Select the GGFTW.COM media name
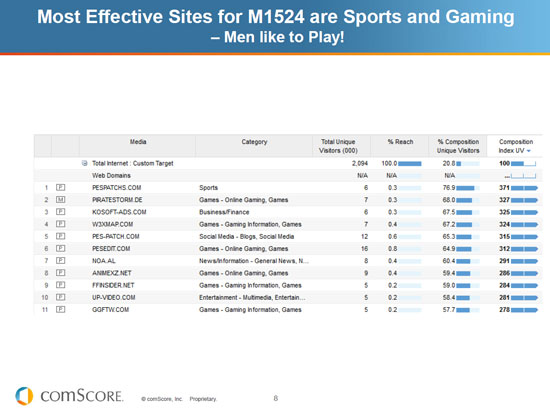Screen dimensions: 550x411 [110, 310]
